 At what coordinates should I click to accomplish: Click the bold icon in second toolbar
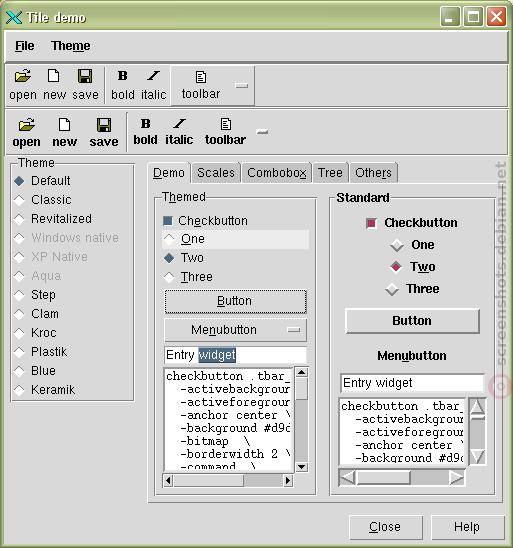pos(145,124)
